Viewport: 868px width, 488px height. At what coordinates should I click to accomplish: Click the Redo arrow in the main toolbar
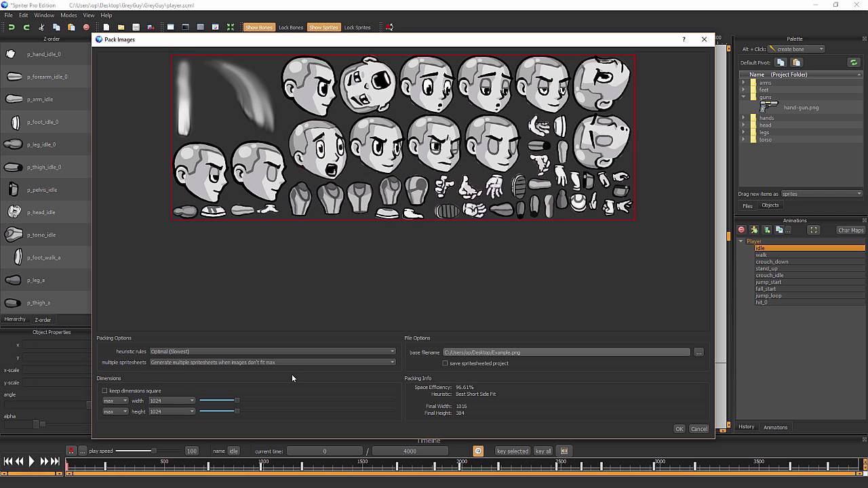pyautogui.click(x=26, y=27)
